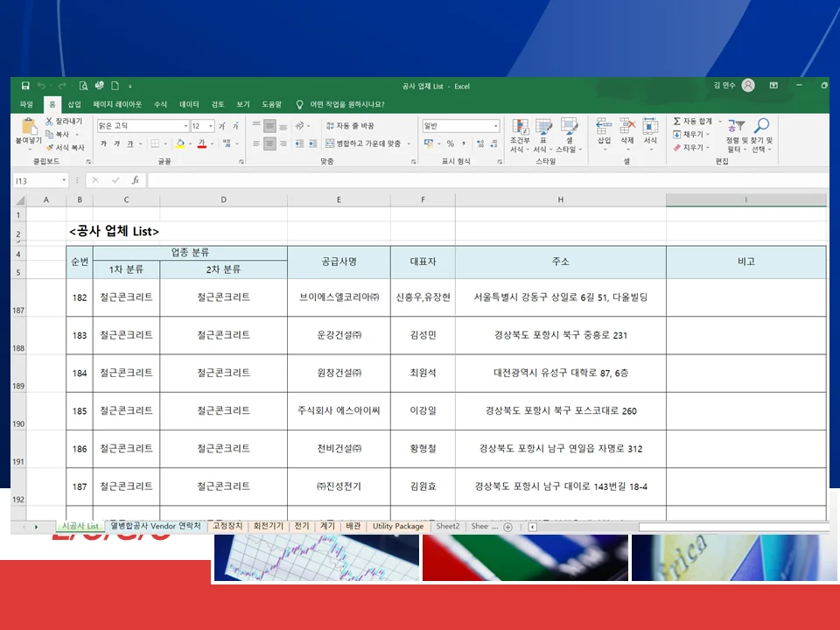Increase the font size
The image size is (840, 630).
(x=221, y=126)
